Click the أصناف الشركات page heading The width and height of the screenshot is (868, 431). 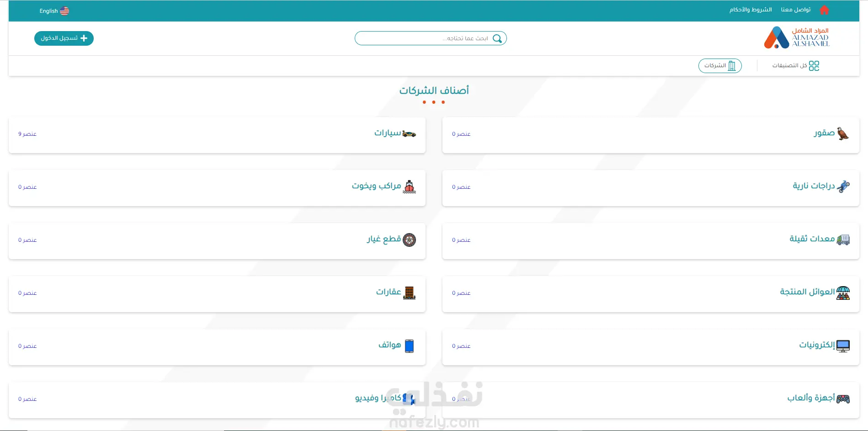pos(434,90)
